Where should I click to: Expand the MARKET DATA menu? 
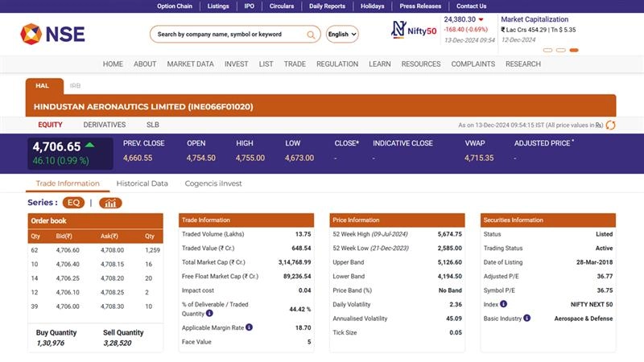(x=190, y=64)
